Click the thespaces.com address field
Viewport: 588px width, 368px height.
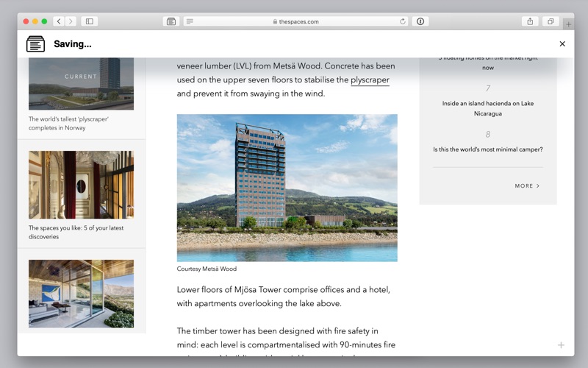(x=296, y=21)
